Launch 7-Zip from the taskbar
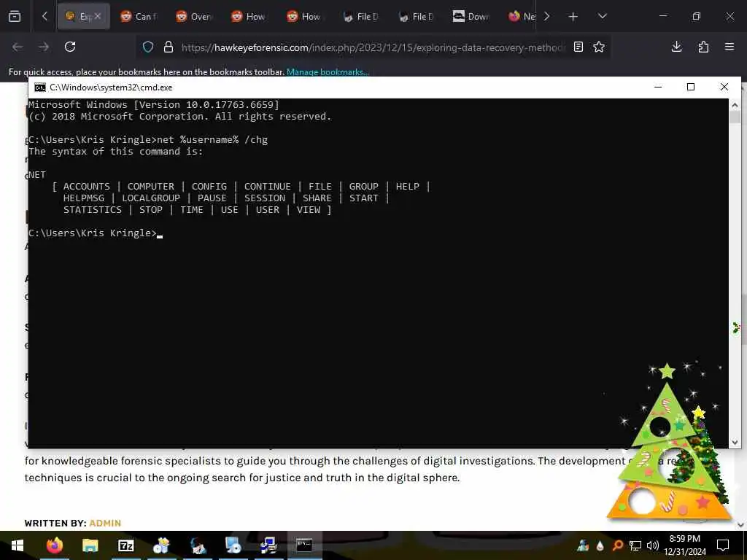The height and width of the screenshot is (560, 747). click(125, 545)
